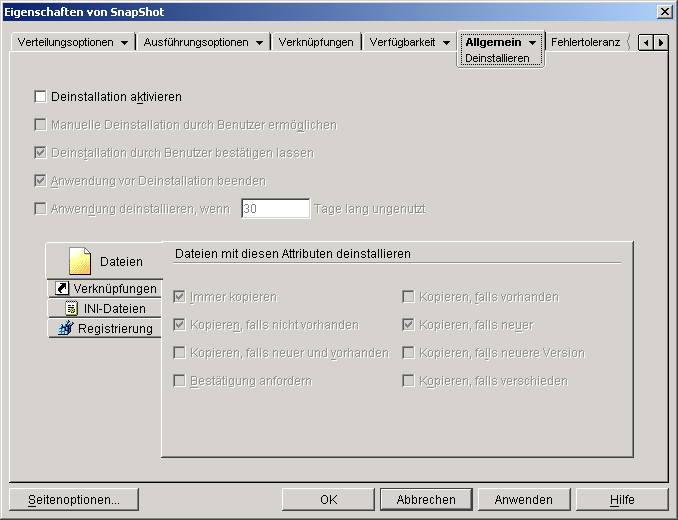
Task: Switch to the Fehlertoleranz tab
Action: [x=585, y=42]
